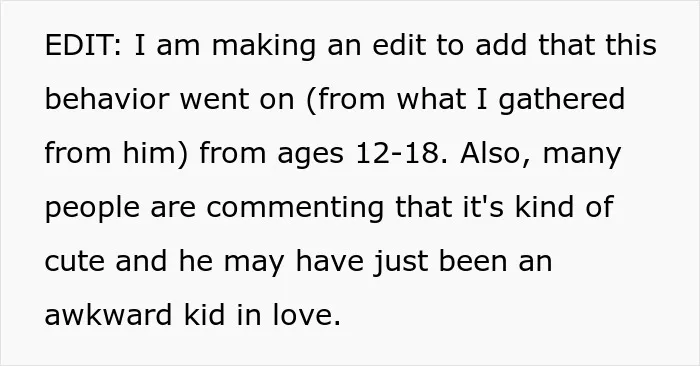Image resolution: width=700 pixels, height=366 pixels.
Task: Select the word "cute"
Action: click(75, 262)
